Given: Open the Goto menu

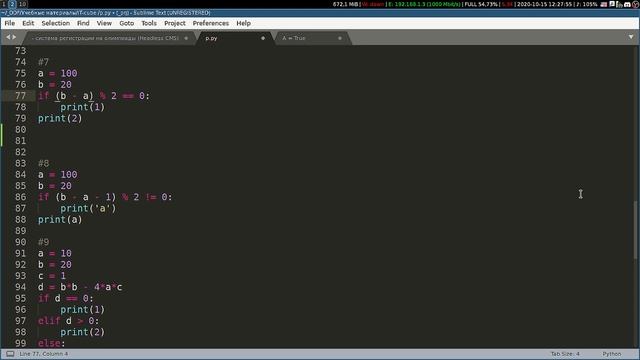Looking at the screenshot, I should 127,23.
